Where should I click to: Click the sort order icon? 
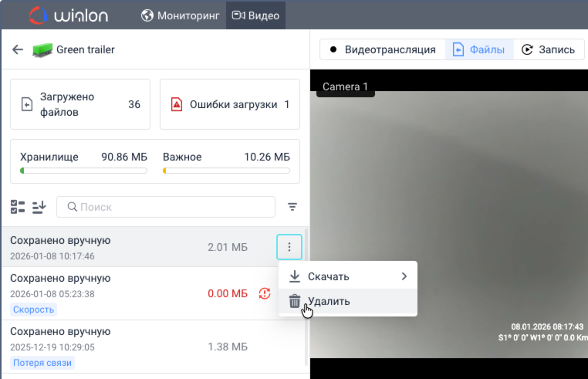pos(39,207)
